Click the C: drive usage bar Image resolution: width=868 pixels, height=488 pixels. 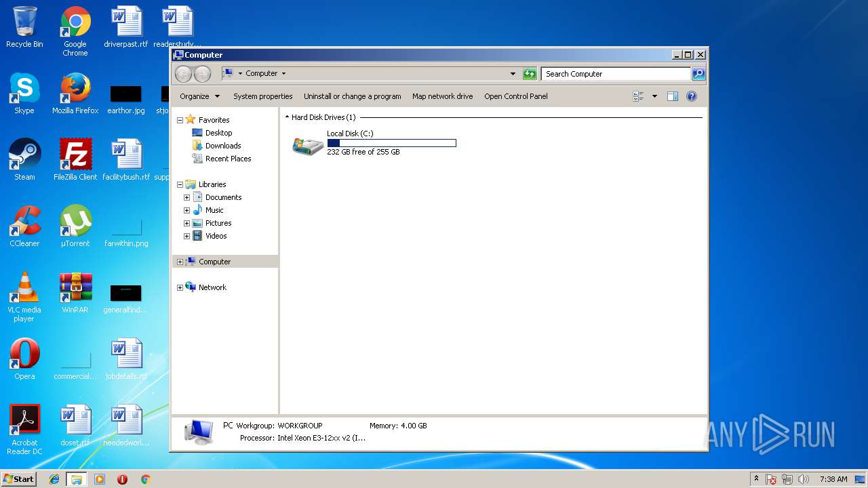tap(391, 143)
